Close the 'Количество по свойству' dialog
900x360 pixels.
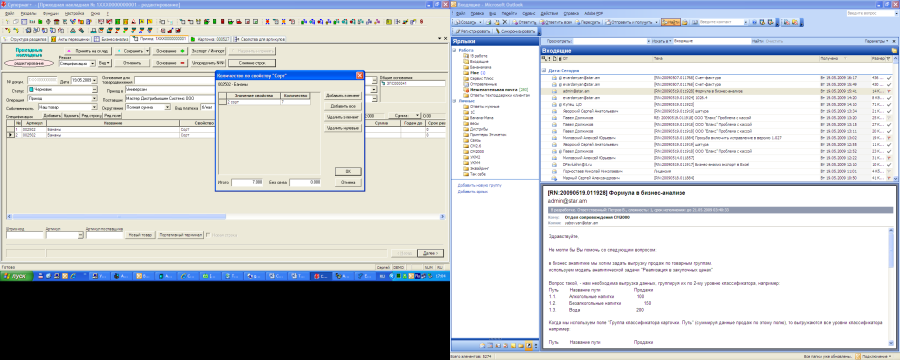[x=360, y=75]
